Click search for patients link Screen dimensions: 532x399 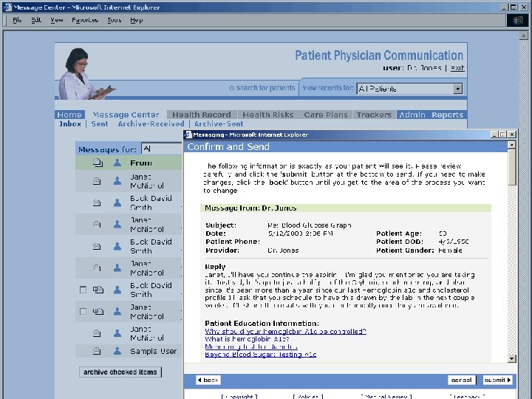pos(262,88)
